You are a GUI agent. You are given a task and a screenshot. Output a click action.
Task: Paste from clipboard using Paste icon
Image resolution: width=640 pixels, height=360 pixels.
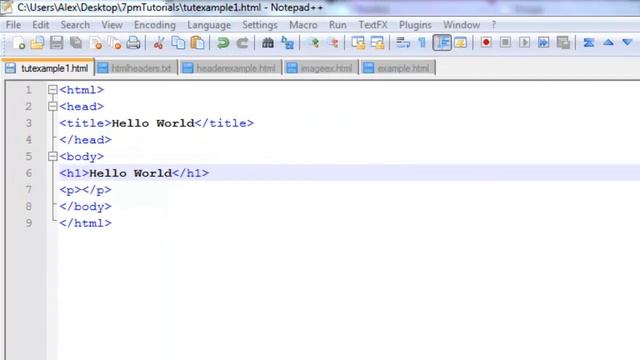(198, 43)
